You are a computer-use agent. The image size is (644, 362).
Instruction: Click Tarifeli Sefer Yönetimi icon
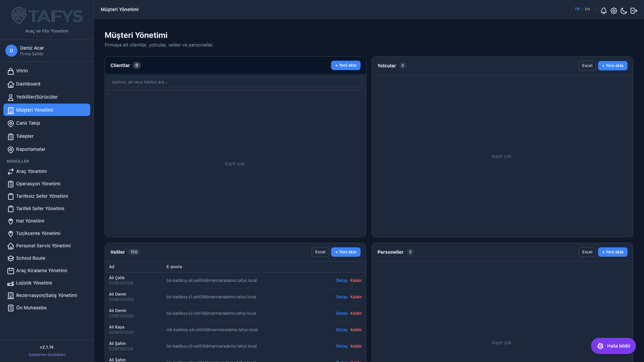(x=11, y=209)
